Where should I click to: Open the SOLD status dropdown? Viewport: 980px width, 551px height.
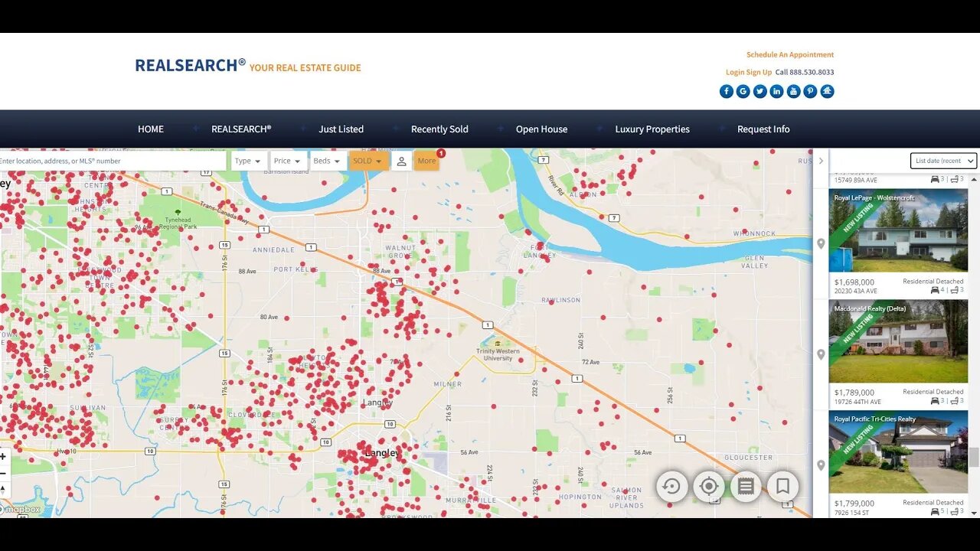(x=367, y=161)
